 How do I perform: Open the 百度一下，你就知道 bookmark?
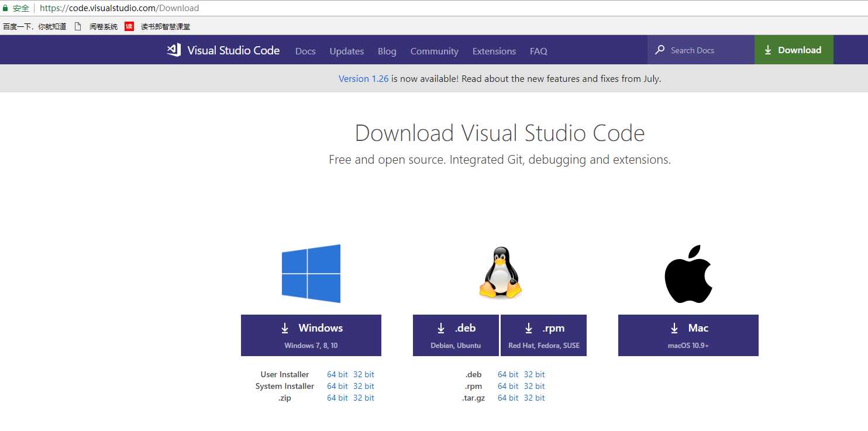(35, 26)
